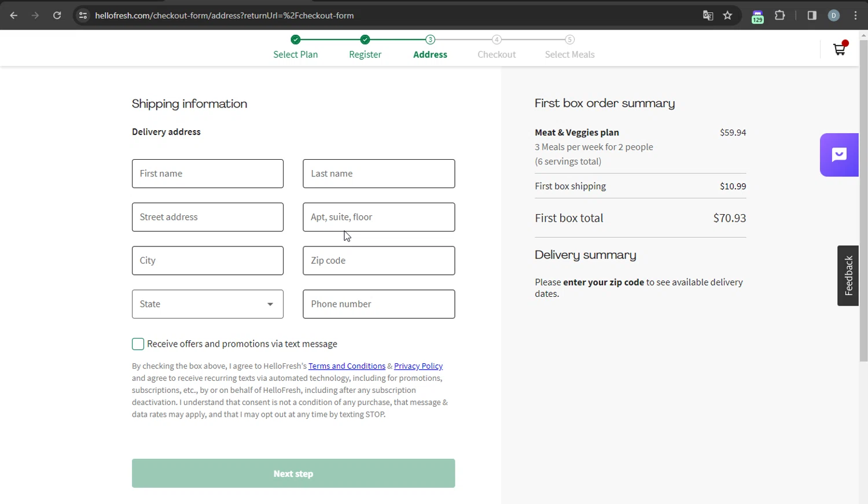Focus the City field

pyautogui.click(x=208, y=260)
